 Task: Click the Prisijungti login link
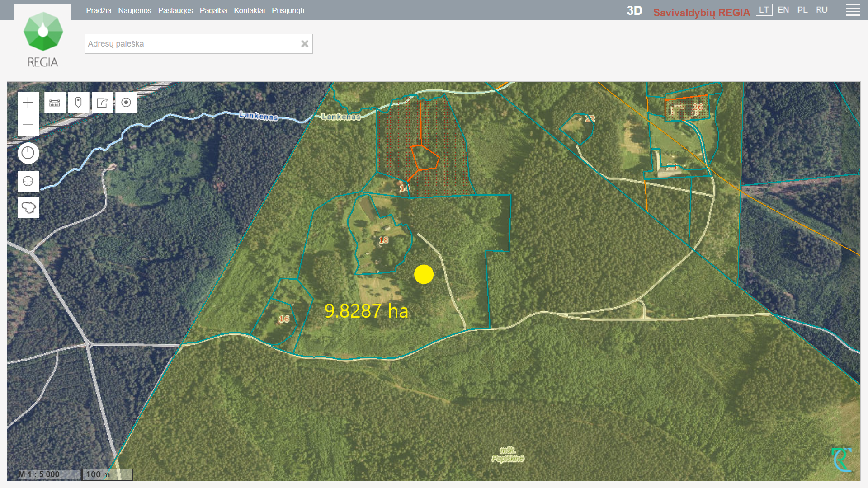288,10
